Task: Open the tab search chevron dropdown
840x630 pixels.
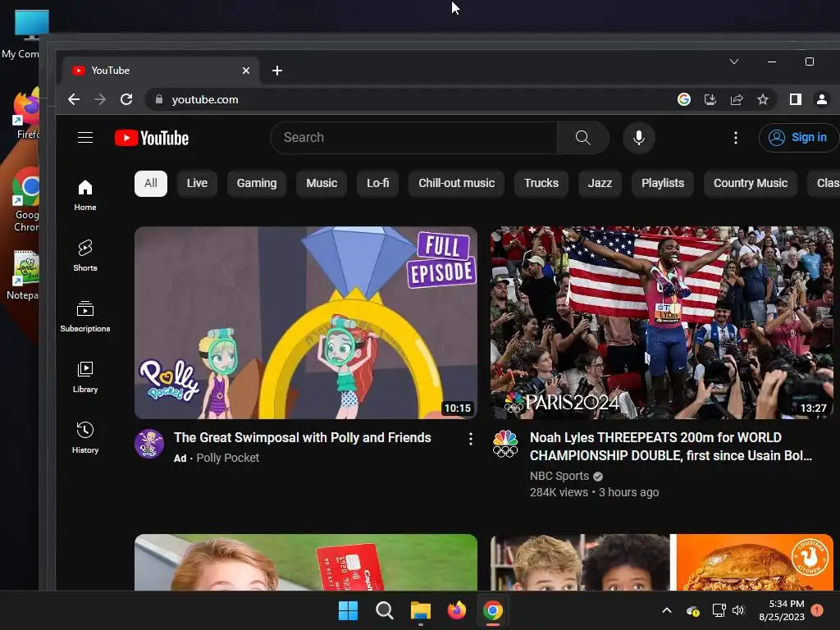Action: tap(734, 62)
